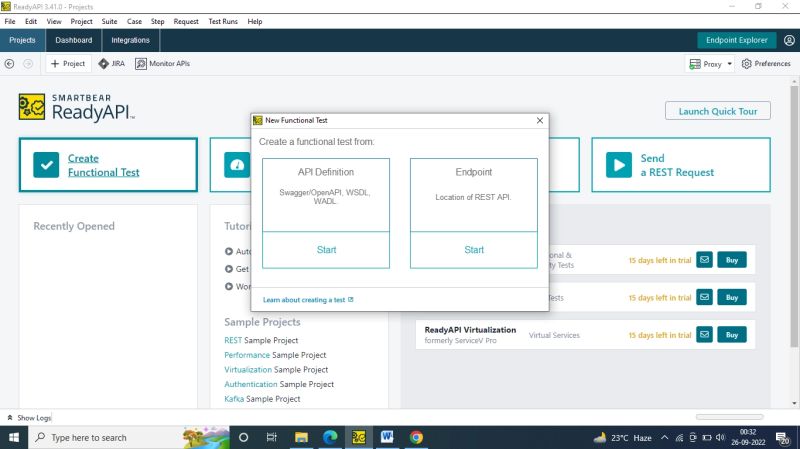The width and height of the screenshot is (800, 449).
Task: Click the Launch Quick Tour button
Action: point(718,111)
